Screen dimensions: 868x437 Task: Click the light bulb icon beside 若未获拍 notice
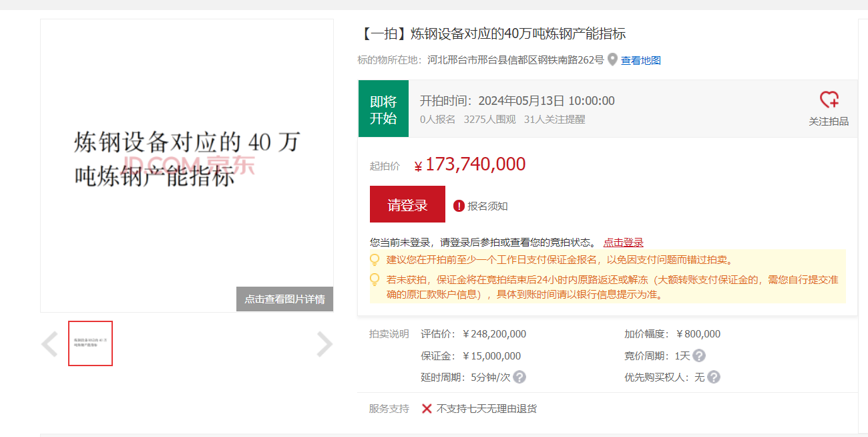point(375,279)
